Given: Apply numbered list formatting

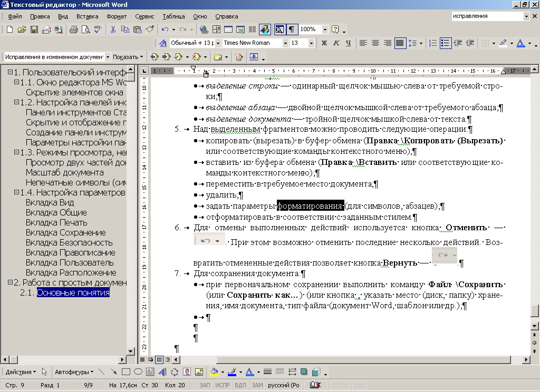Looking at the screenshot, I should 433,43.
